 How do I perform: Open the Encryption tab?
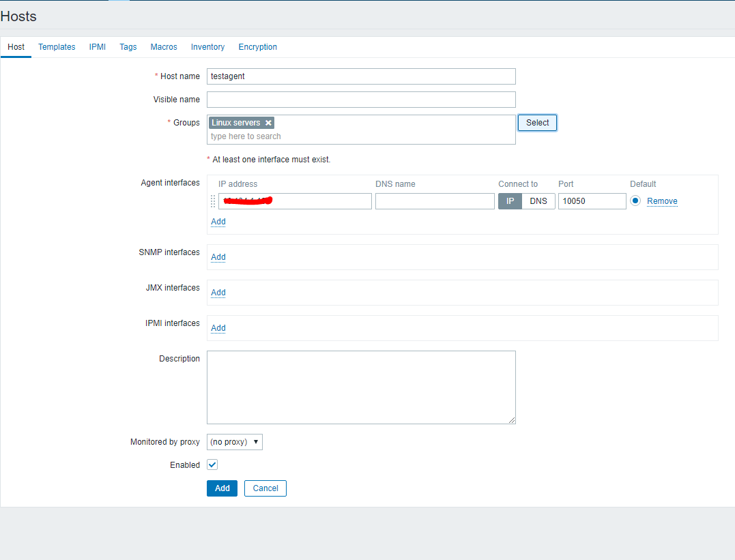coord(257,47)
